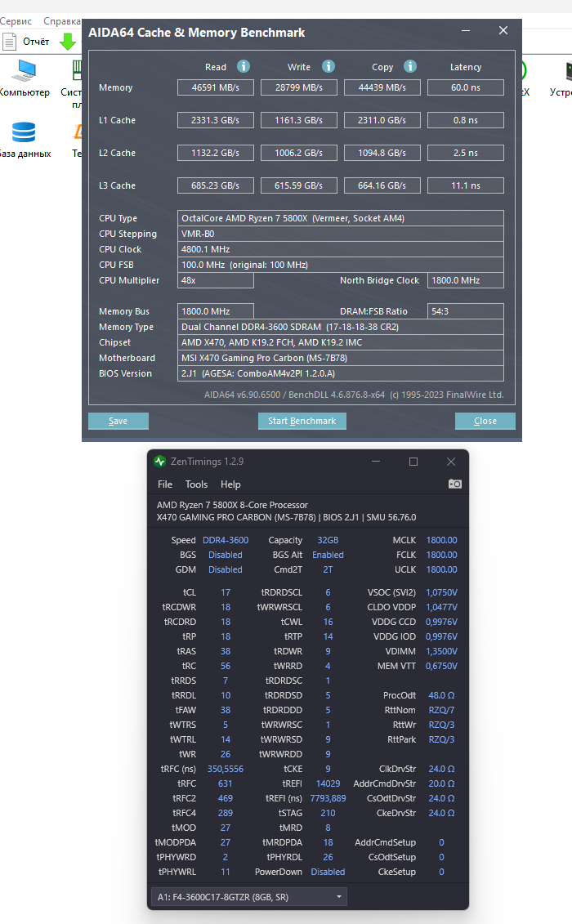Take ZenTimings screenshot with camera icon
This screenshot has height=924, width=572.
454,484
